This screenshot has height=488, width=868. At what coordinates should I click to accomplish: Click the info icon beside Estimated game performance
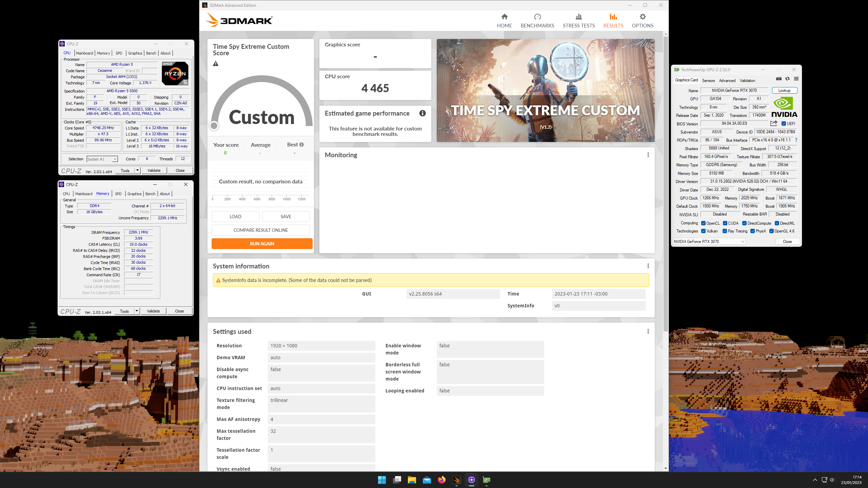pyautogui.click(x=422, y=113)
